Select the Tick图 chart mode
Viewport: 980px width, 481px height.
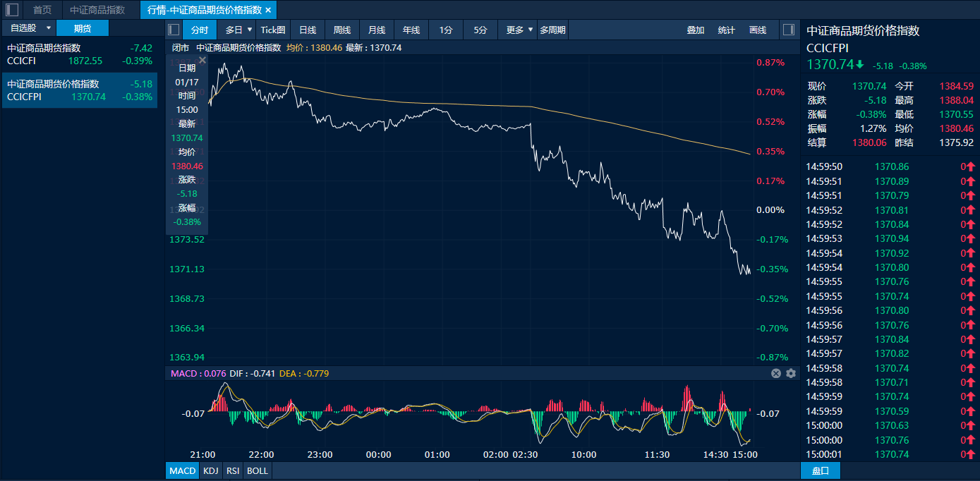point(273,30)
